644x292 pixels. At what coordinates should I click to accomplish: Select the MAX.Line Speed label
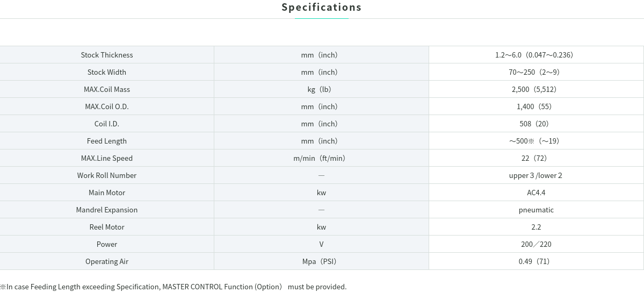tap(107, 158)
